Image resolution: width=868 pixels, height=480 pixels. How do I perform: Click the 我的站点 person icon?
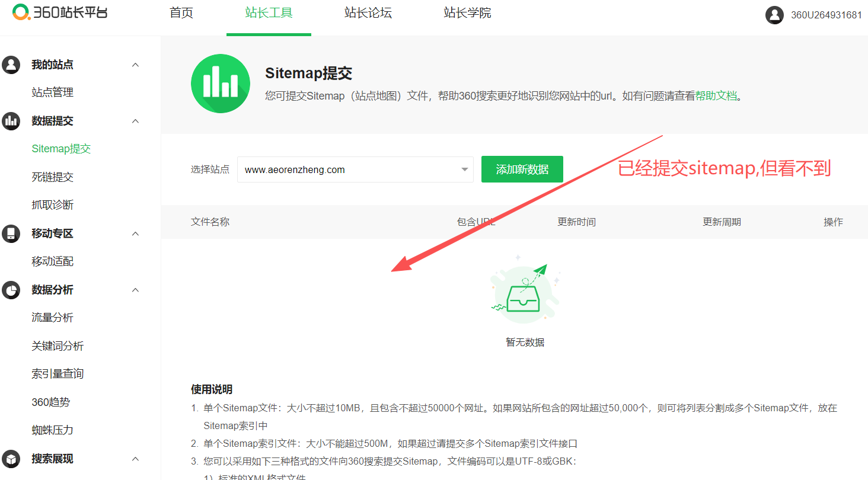click(11, 65)
